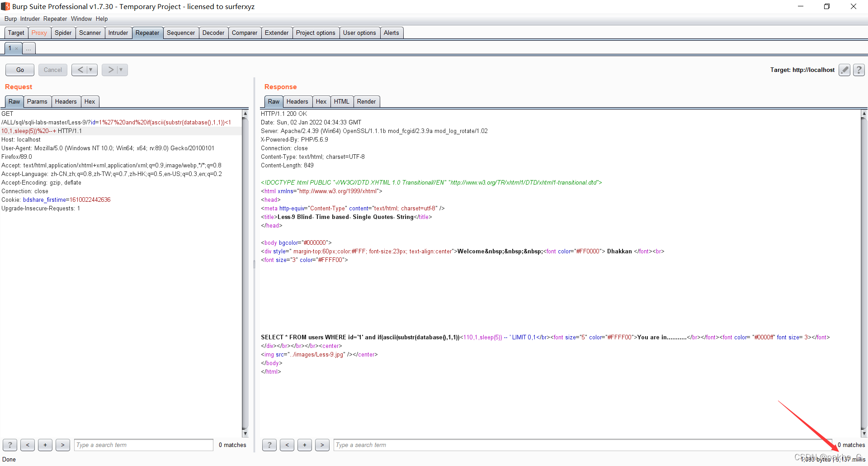The width and height of the screenshot is (868, 466).
Task: Click the request pane vertical scrollbar
Action: pos(245,273)
